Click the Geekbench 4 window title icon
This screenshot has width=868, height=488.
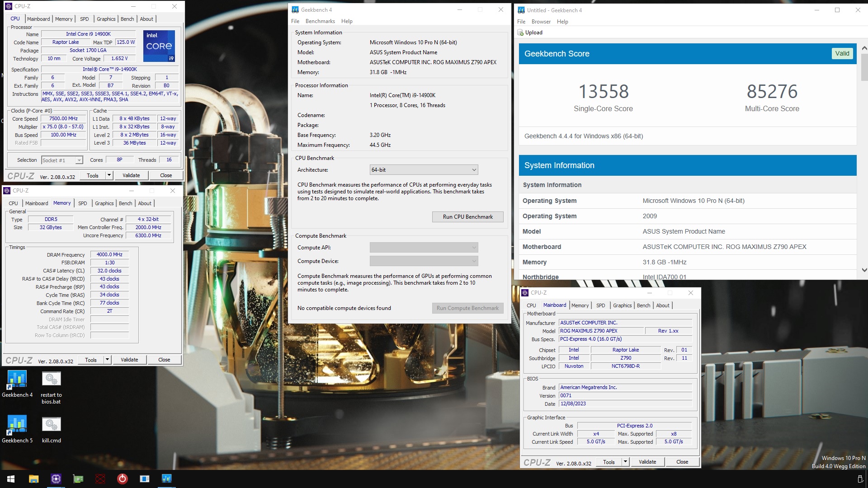coord(295,9)
